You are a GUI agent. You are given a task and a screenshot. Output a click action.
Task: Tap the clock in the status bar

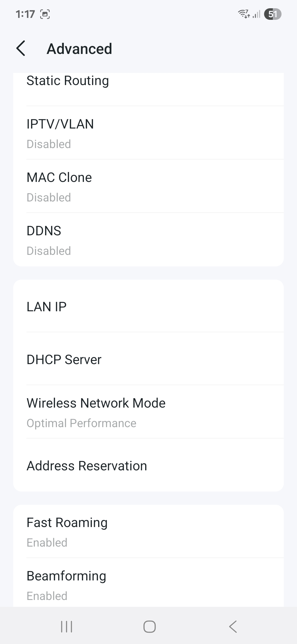click(25, 14)
